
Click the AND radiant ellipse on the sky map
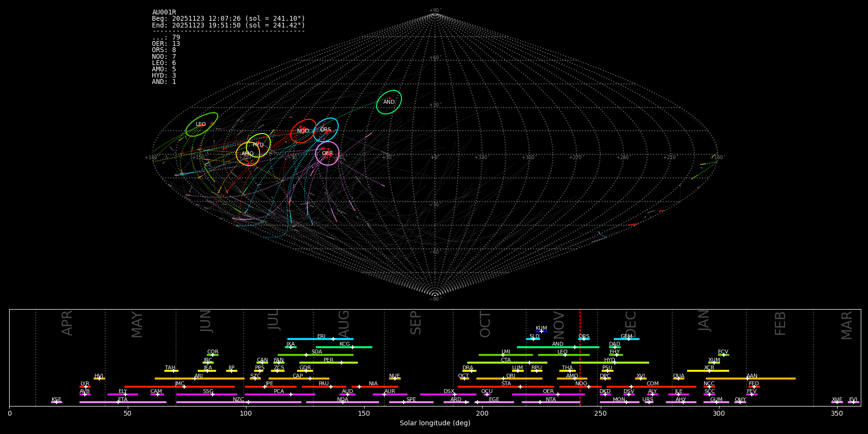389,102
